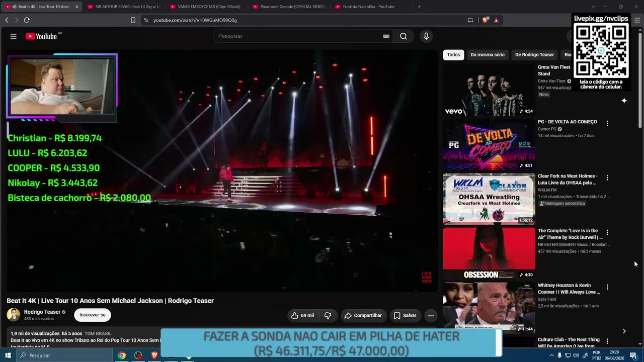Open Rodrigo Teaser channel avatar

tap(14, 315)
